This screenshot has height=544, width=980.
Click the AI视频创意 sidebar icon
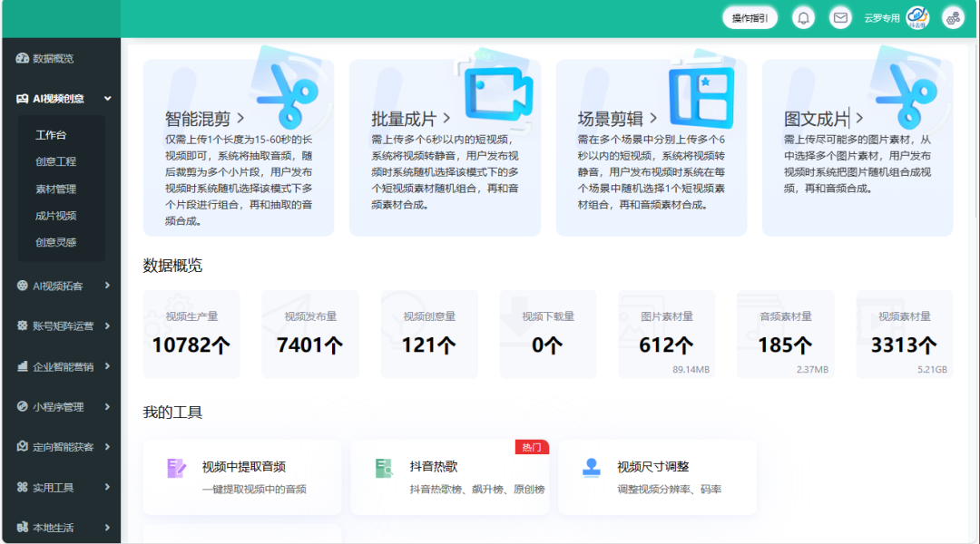(x=23, y=99)
